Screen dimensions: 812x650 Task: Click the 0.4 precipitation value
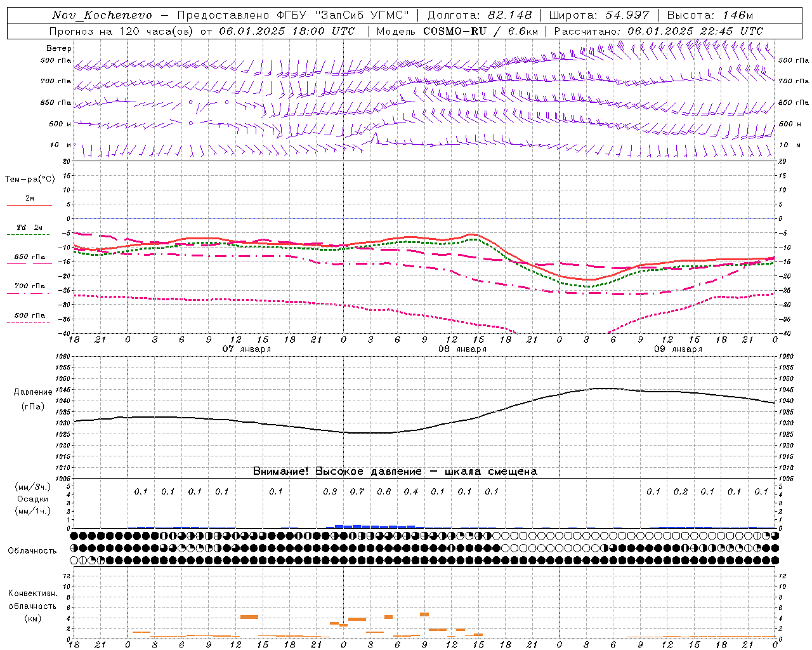[411, 492]
